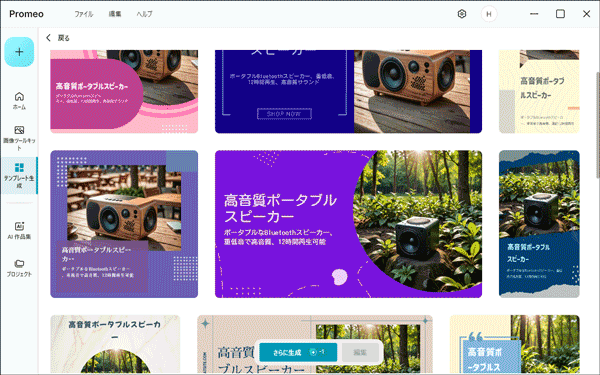Image resolution: width=600 pixels, height=375 pixels.
Task: Click the さらに生成 generate more button
Action: (298, 352)
